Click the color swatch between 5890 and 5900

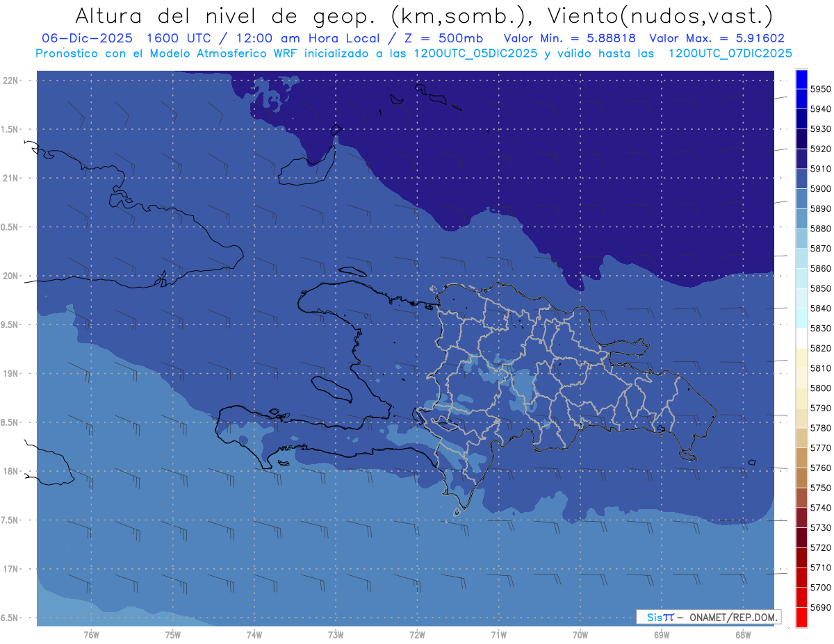pyautogui.click(x=801, y=199)
